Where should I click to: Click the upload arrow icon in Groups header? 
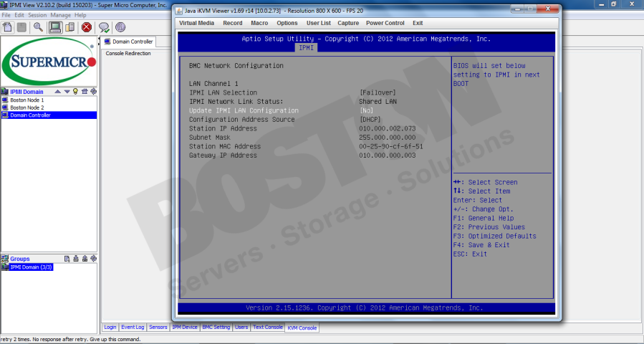click(85, 259)
